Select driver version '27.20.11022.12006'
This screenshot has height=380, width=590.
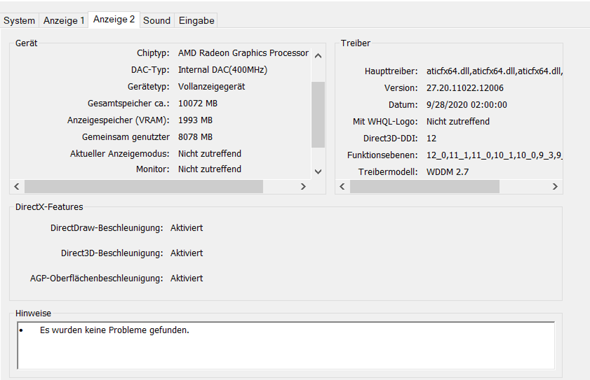coord(465,88)
